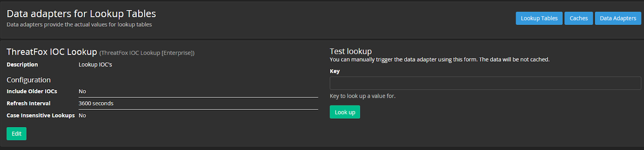Run the Look up test
The width and height of the screenshot is (644, 150).
coord(345,112)
